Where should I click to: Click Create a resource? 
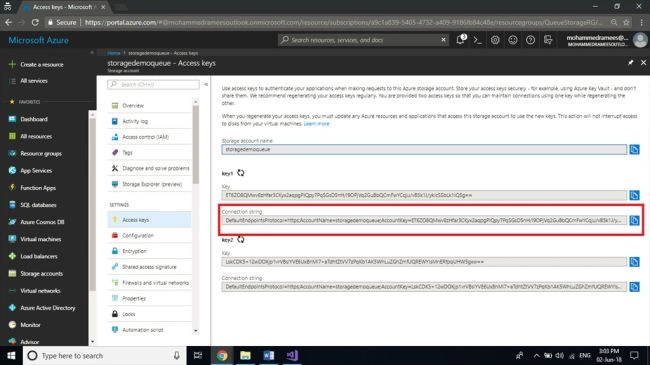(x=41, y=65)
